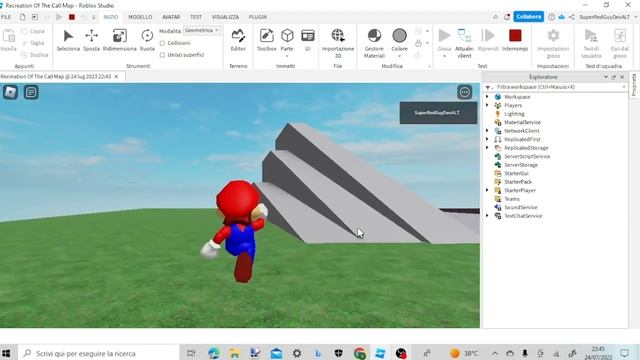
Task: Open Microsoft Edge from taskbar
Action: tap(213, 353)
